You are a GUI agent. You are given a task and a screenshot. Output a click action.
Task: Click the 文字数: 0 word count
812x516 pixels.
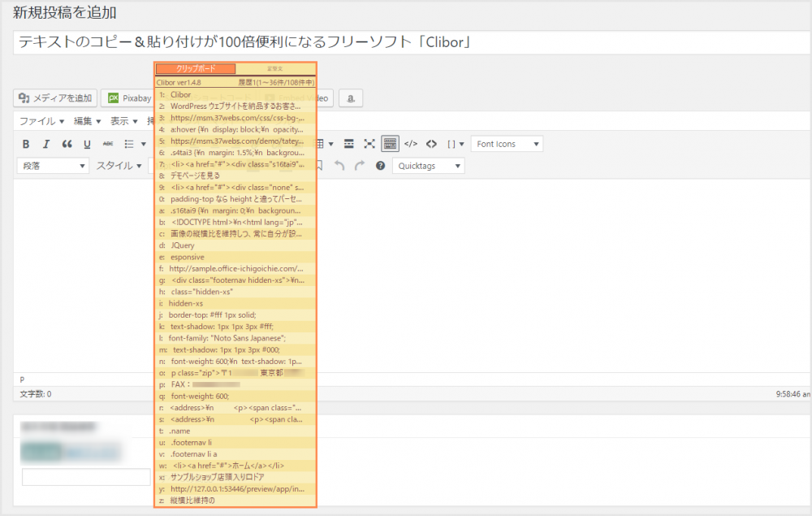pyautogui.click(x=36, y=394)
